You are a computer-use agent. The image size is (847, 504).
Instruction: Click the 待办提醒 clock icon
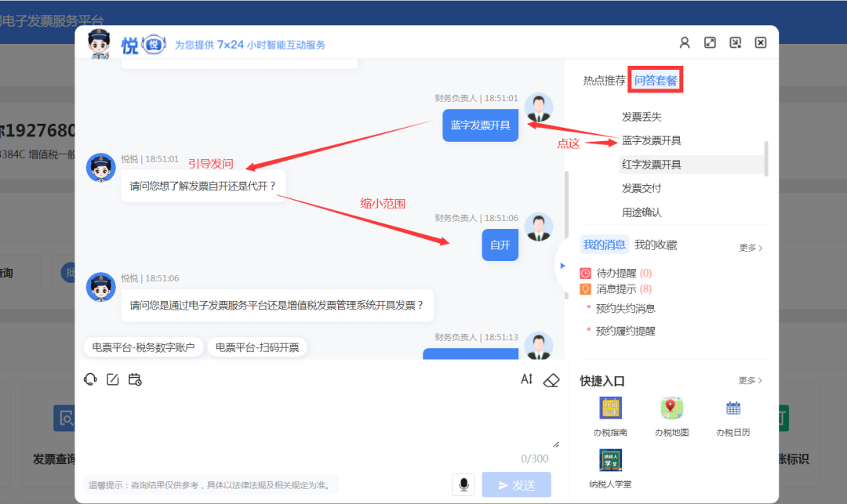585,274
